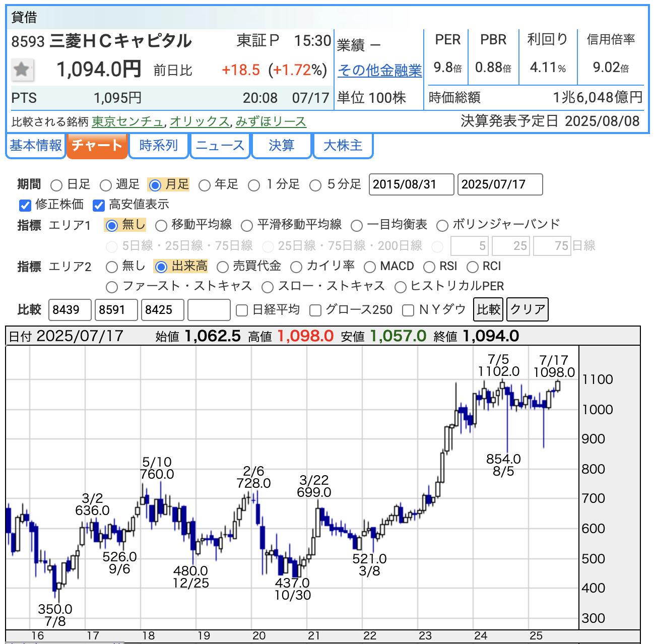Select スロー・ストキャス radio
Screen dimensions: 654x644
(267, 287)
